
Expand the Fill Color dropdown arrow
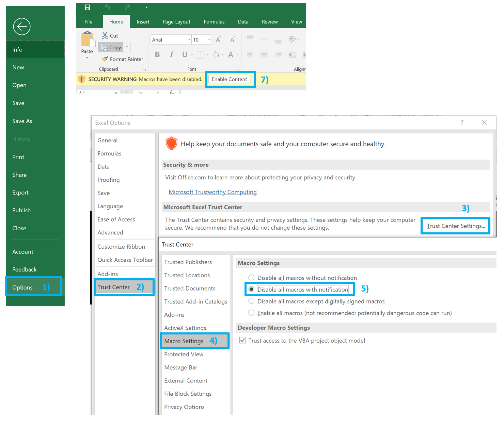tap(222, 55)
